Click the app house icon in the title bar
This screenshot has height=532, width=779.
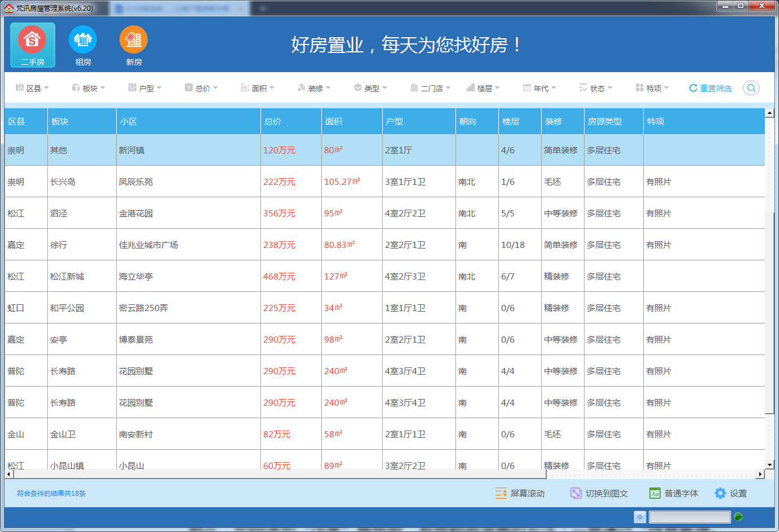(9, 8)
